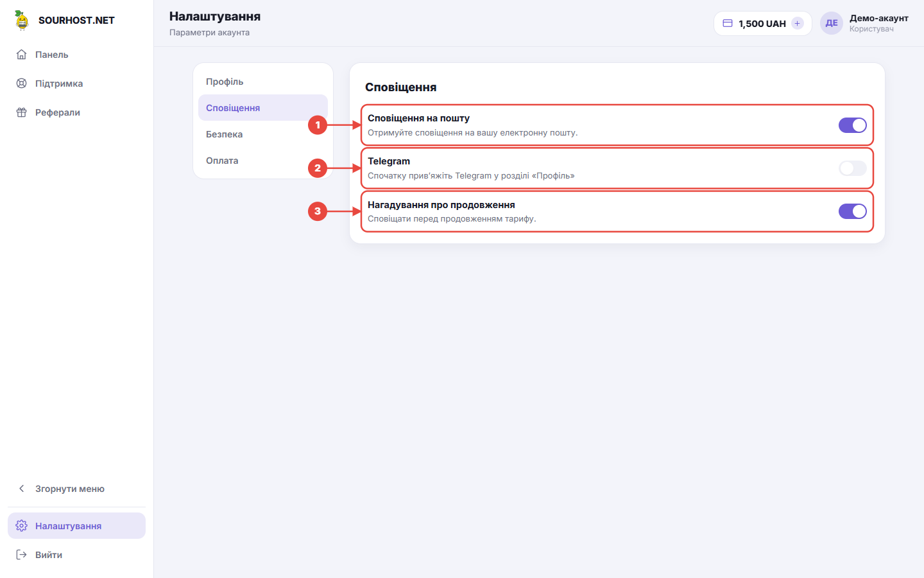Click the Сповіщення section heading
This screenshot has height=578, width=924.
point(401,87)
